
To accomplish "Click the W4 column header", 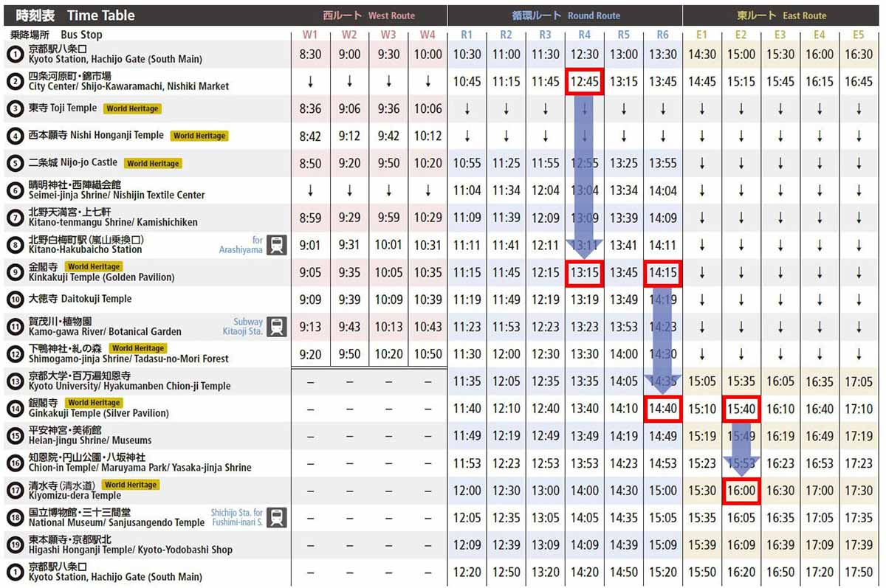I will (x=427, y=35).
